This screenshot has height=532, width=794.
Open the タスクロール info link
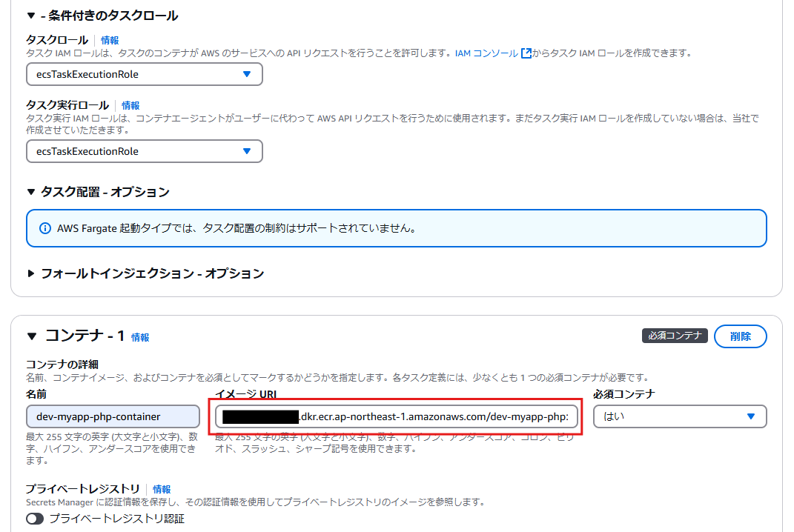click(110, 40)
